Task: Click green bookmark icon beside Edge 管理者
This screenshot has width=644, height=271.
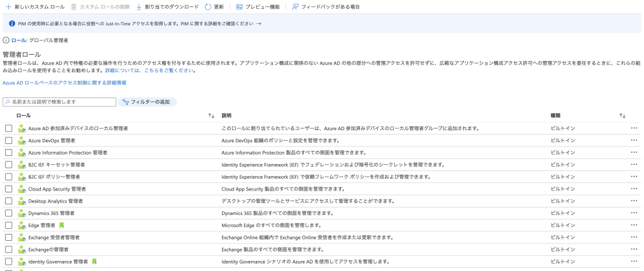Action: 62,226
